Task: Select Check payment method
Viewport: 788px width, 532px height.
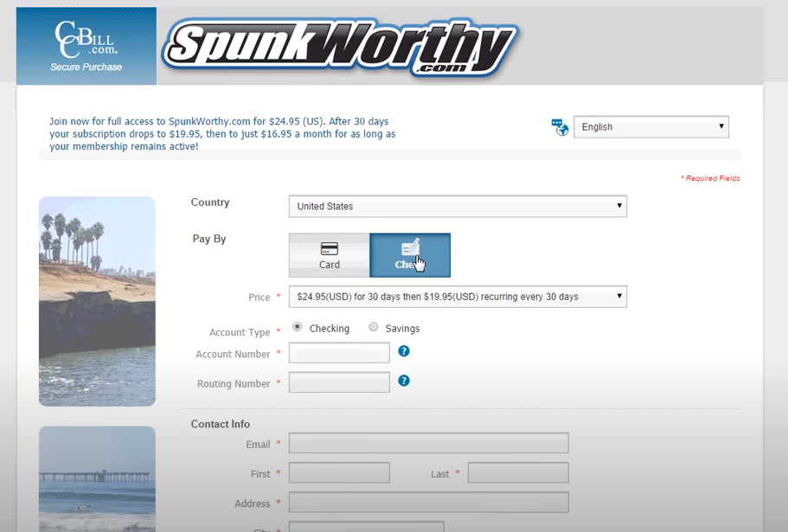Action: [x=410, y=255]
